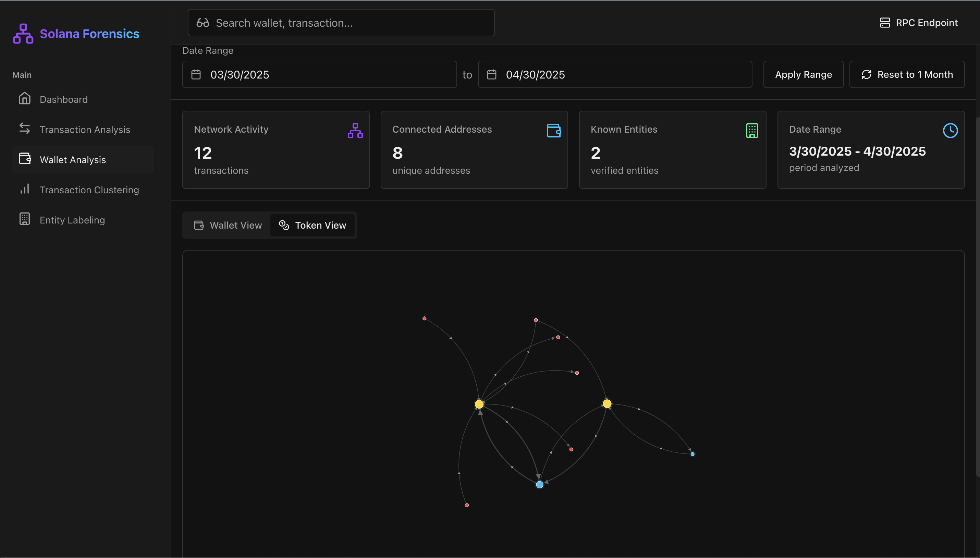Click the Apply Range button
Image resolution: width=980 pixels, height=558 pixels.
(x=803, y=74)
